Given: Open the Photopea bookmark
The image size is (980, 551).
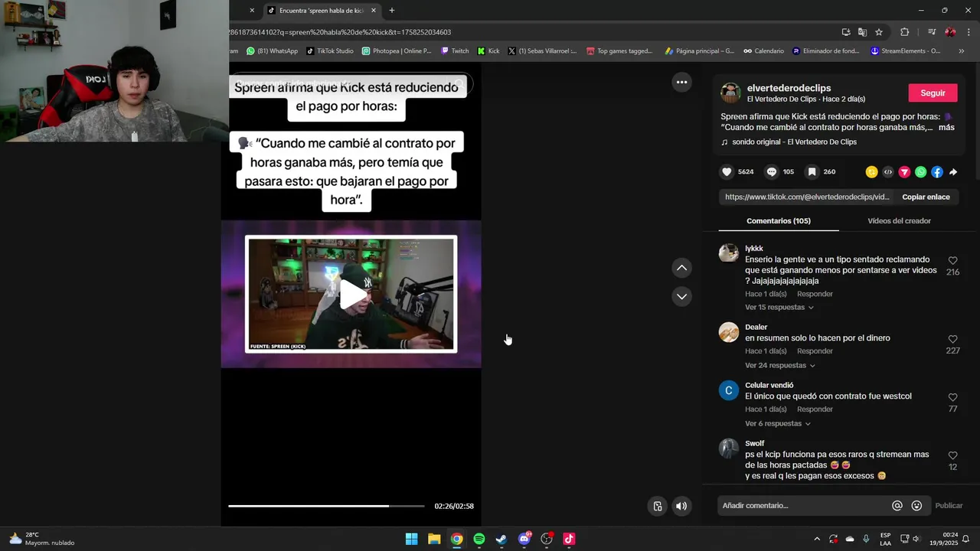Looking at the screenshot, I should click(397, 51).
